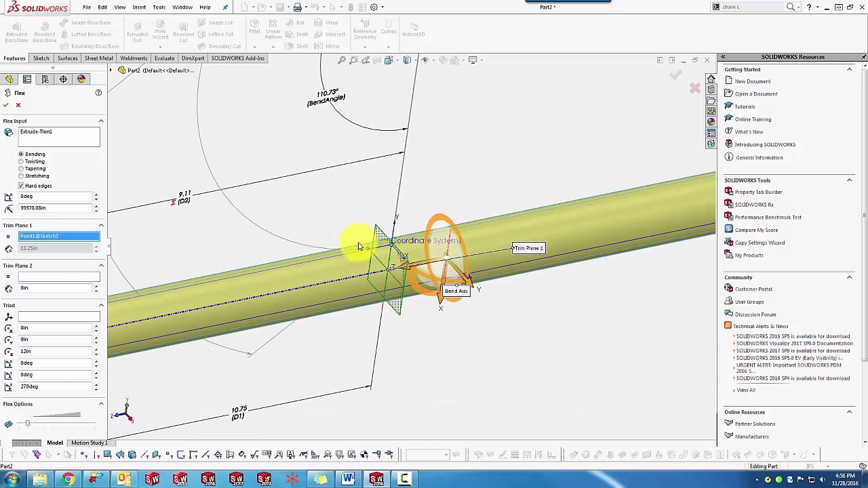
Task: Open the DimXpertManager crosshair tab
Action: (x=63, y=79)
